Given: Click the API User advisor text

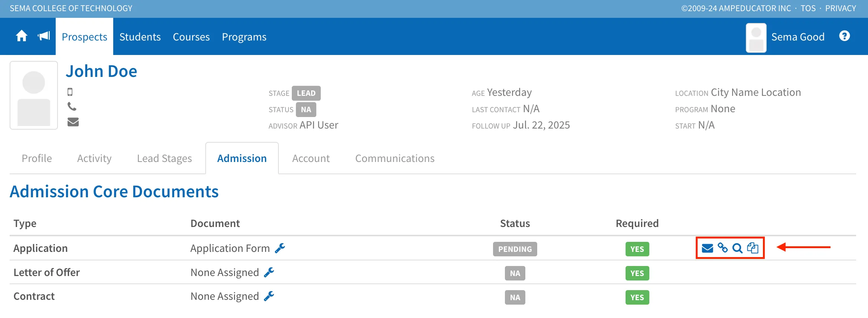Looking at the screenshot, I should tap(319, 125).
